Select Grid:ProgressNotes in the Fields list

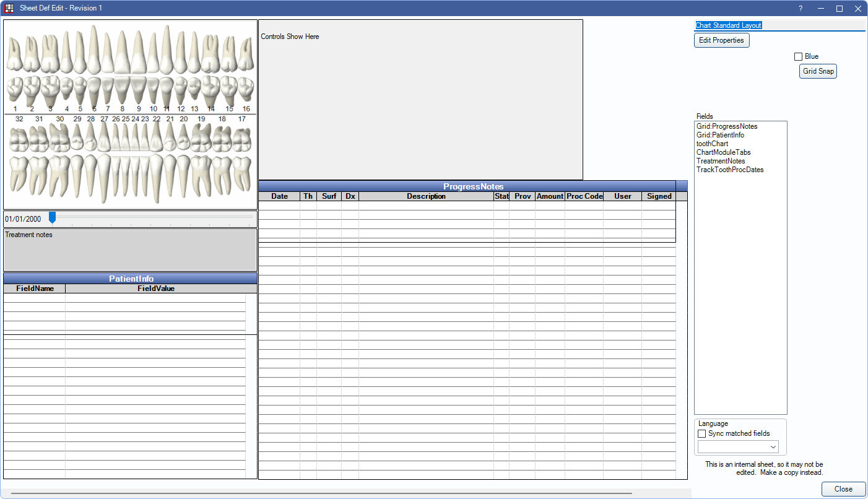727,126
